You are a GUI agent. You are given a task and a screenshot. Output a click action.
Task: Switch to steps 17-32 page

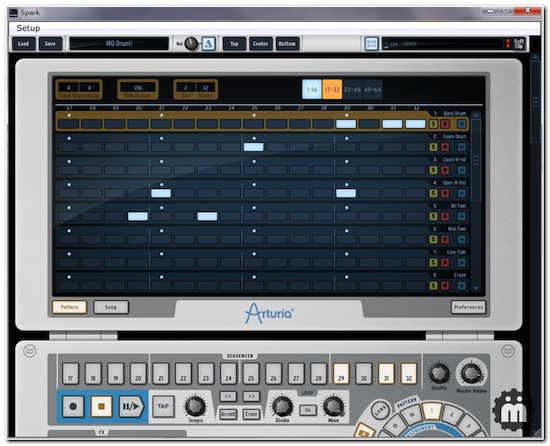332,89
